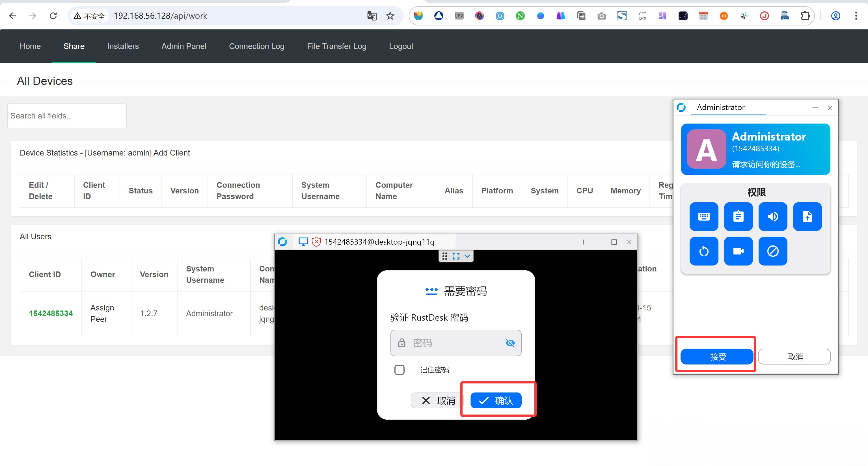Collapse remote toolbar with chevron arrow
Image resolution: width=868 pixels, height=466 pixels.
[467, 256]
